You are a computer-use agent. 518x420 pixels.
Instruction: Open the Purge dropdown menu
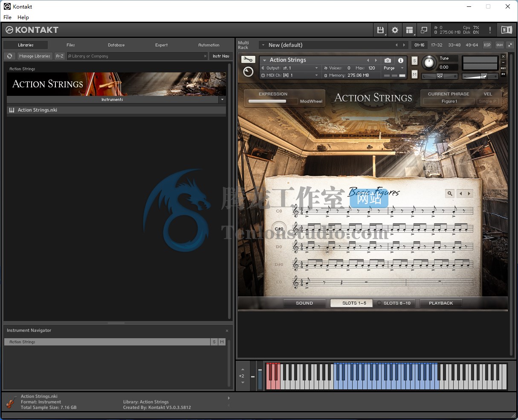coord(394,68)
